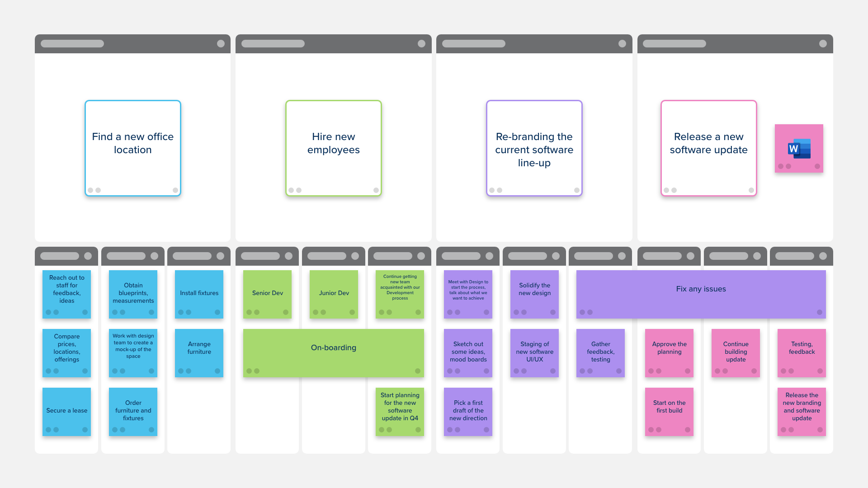The width and height of the screenshot is (868, 488).
Task: Click the 'On-boarding' task card
Action: pos(333,347)
